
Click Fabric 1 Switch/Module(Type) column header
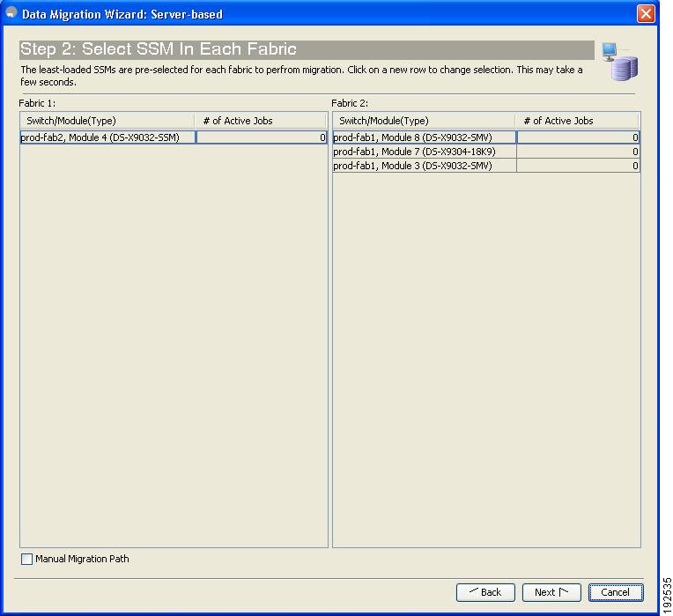(107, 121)
